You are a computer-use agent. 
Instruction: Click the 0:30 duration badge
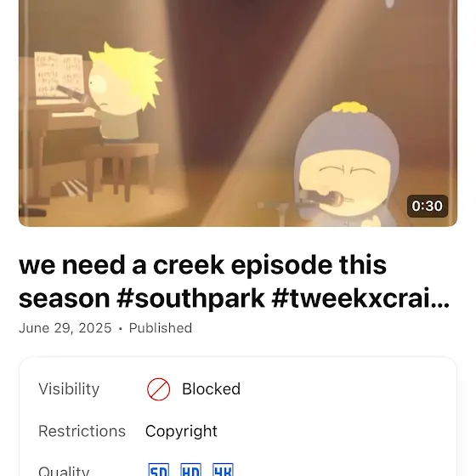pyautogui.click(x=427, y=206)
